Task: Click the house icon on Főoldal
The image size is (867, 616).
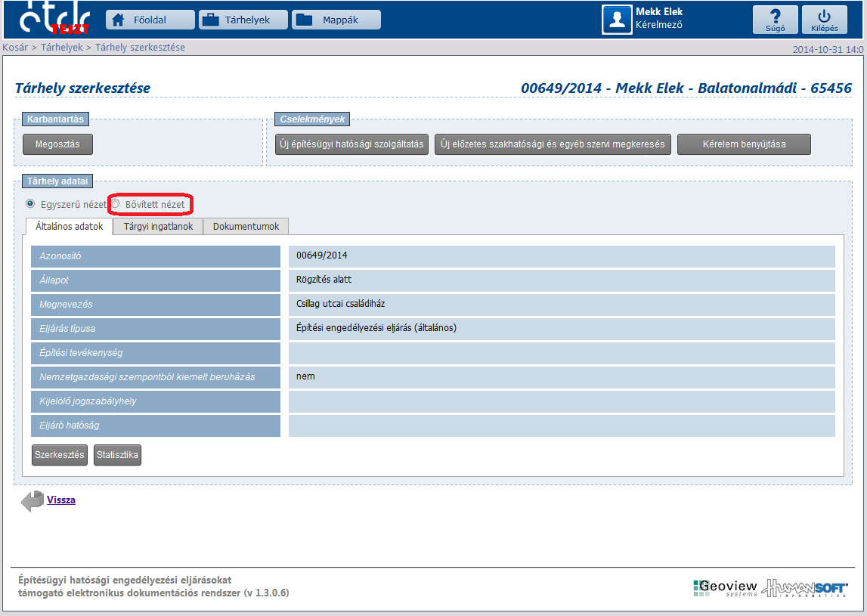Action: pos(119,20)
